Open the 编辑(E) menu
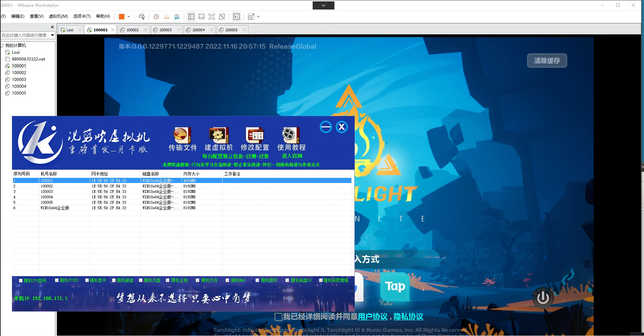This screenshot has height=336, width=644. click(x=18, y=16)
